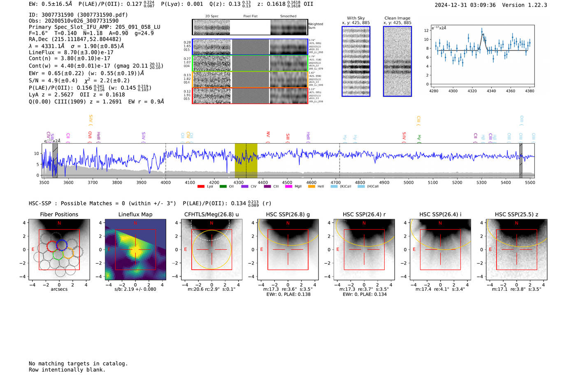Click the red Lyα legend swatch
576x392 pixels.
click(x=201, y=187)
